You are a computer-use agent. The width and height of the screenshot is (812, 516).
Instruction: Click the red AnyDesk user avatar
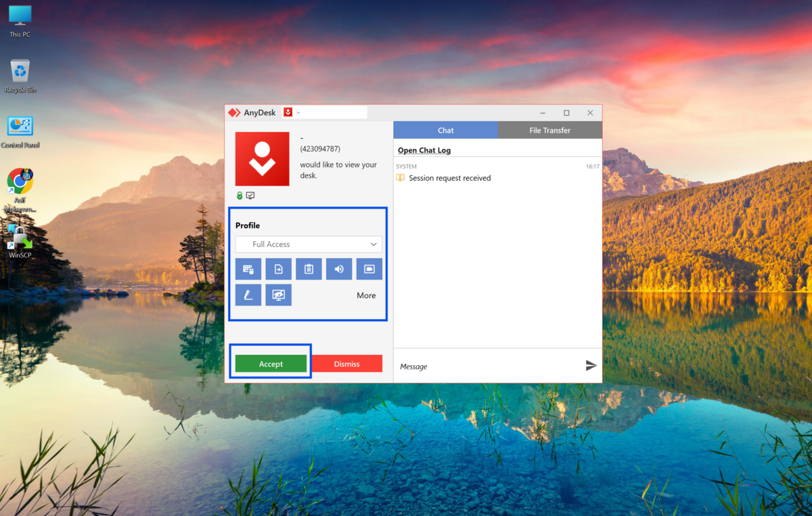262,158
